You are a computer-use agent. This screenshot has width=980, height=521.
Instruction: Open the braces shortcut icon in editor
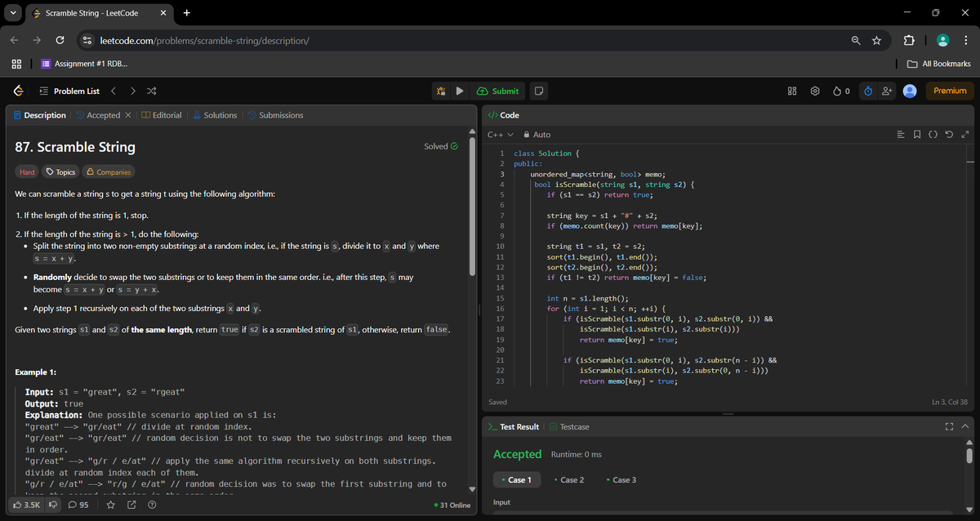(933, 134)
